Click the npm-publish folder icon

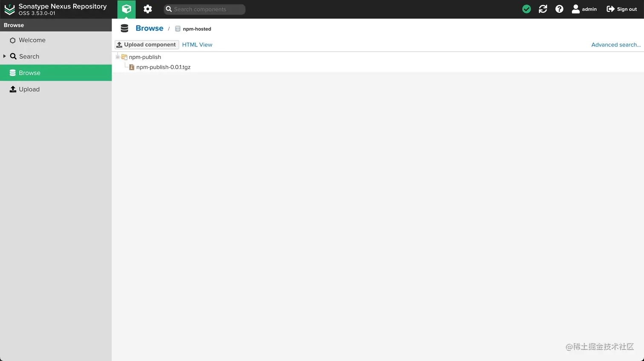[x=124, y=57]
